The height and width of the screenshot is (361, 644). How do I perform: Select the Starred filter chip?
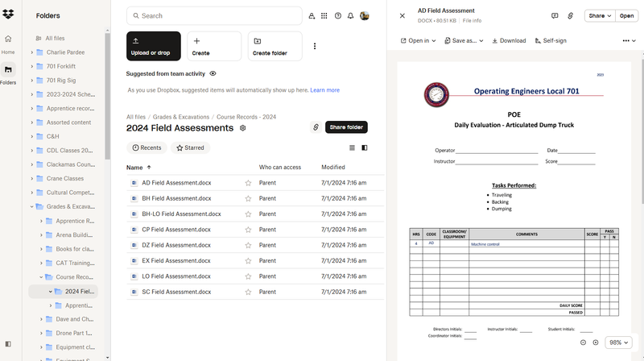(x=190, y=148)
